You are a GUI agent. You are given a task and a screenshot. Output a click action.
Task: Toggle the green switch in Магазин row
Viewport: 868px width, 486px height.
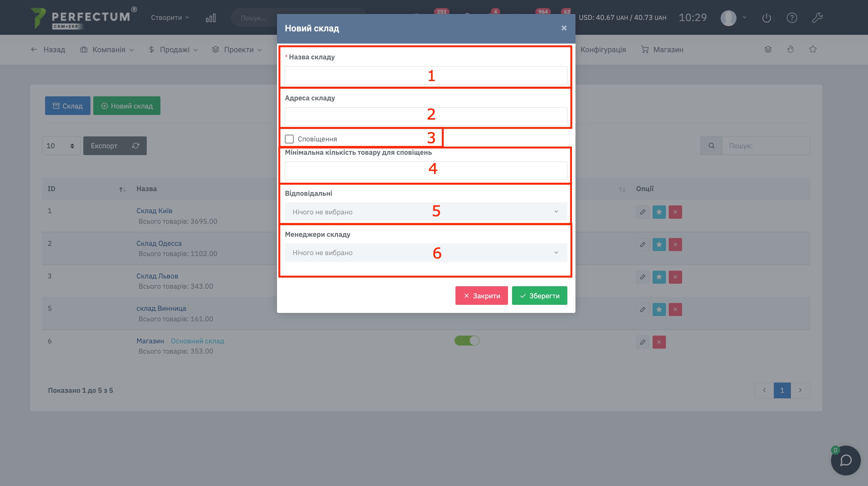click(467, 341)
